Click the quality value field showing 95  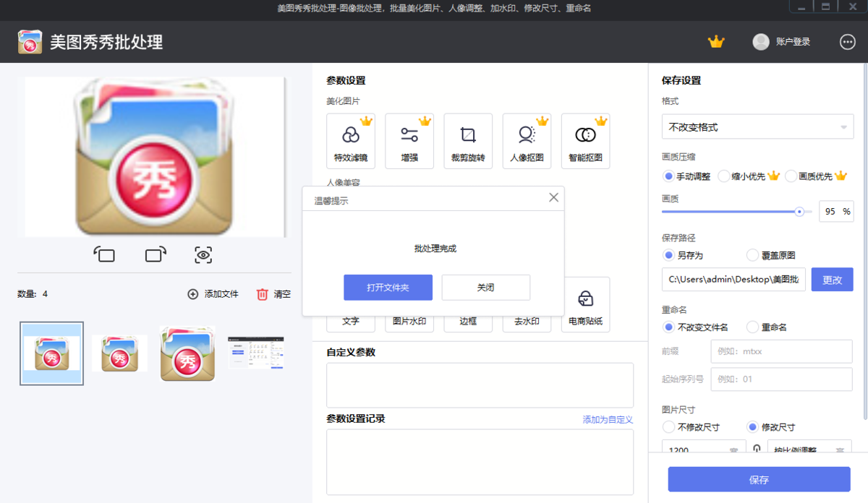tap(836, 212)
